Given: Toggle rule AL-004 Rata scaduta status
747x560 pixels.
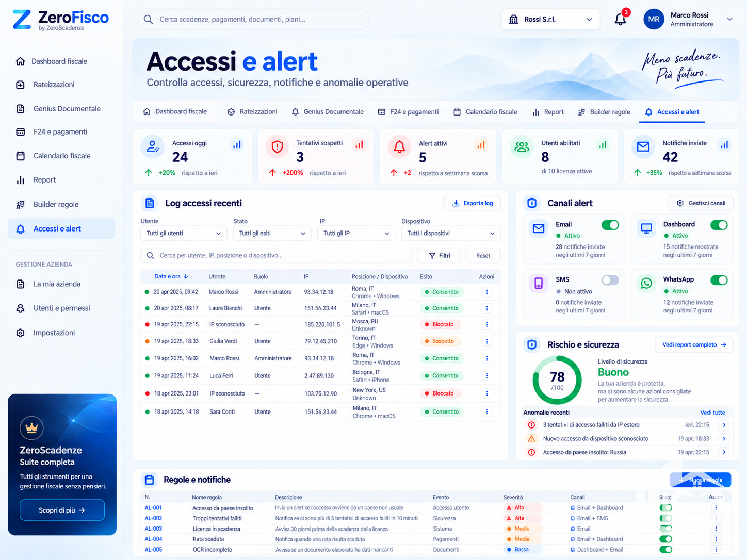Looking at the screenshot, I should click(666, 539).
